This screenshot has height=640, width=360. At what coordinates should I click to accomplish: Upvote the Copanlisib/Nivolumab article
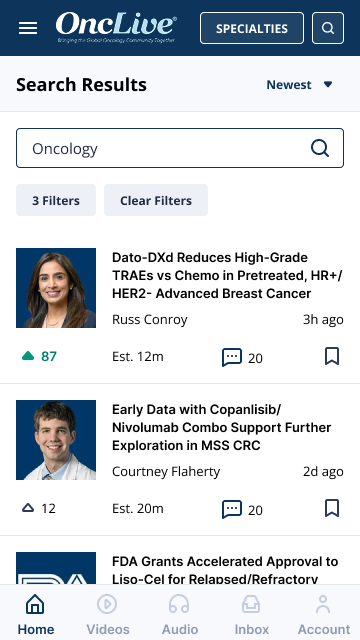(28, 508)
